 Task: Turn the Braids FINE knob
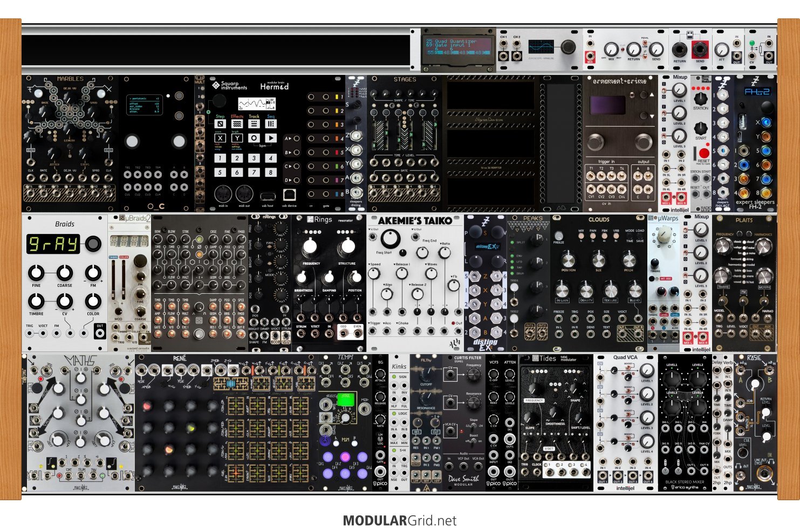[36, 273]
